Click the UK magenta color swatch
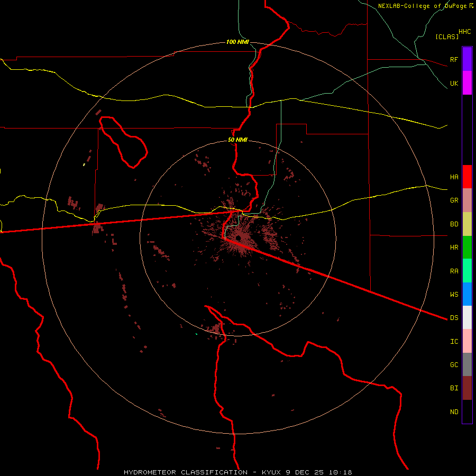This screenshot has height=476, width=476. pos(467,83)
